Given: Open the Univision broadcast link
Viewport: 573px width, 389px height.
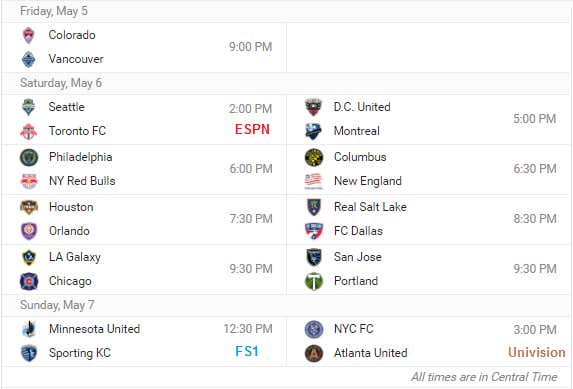Looking at the screenshot, I should [536, 352].
